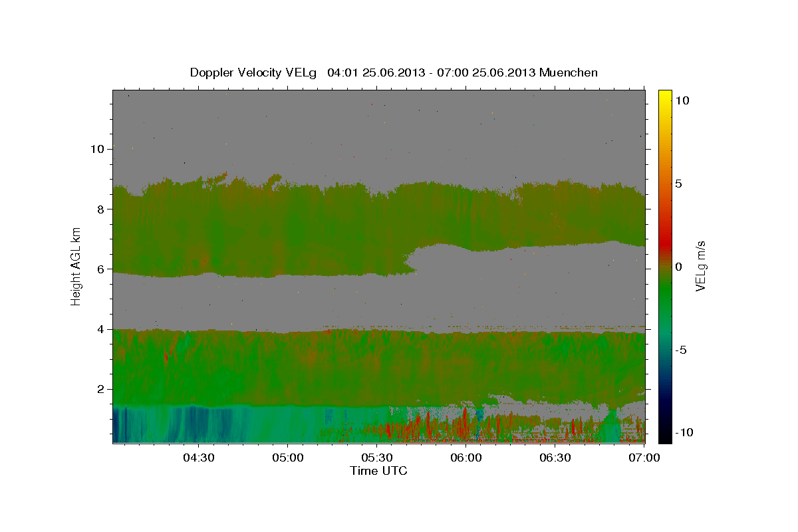Image resolution: width=798 pixels, height=532 pixels.
Task: Click the height tick label 6
Action: click(x=100, y=269)
